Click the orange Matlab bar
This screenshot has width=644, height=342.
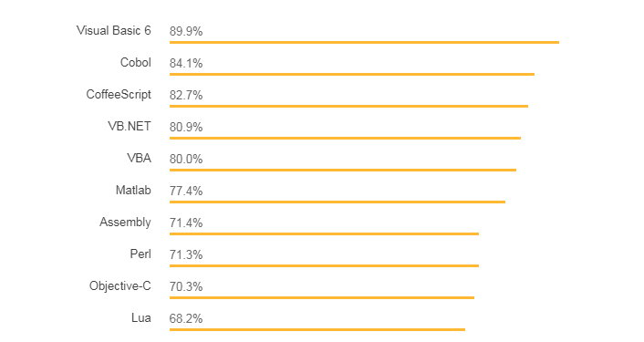[x=338, y=202]
